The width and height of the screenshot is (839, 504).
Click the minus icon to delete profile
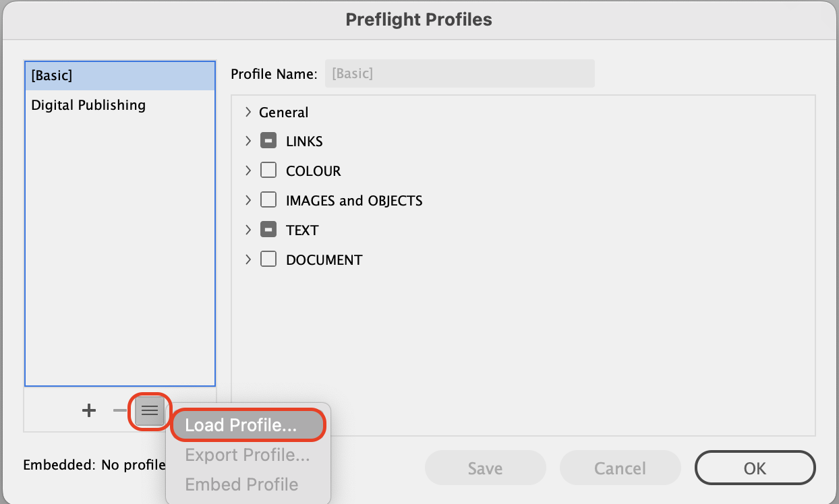pos(119,410)
